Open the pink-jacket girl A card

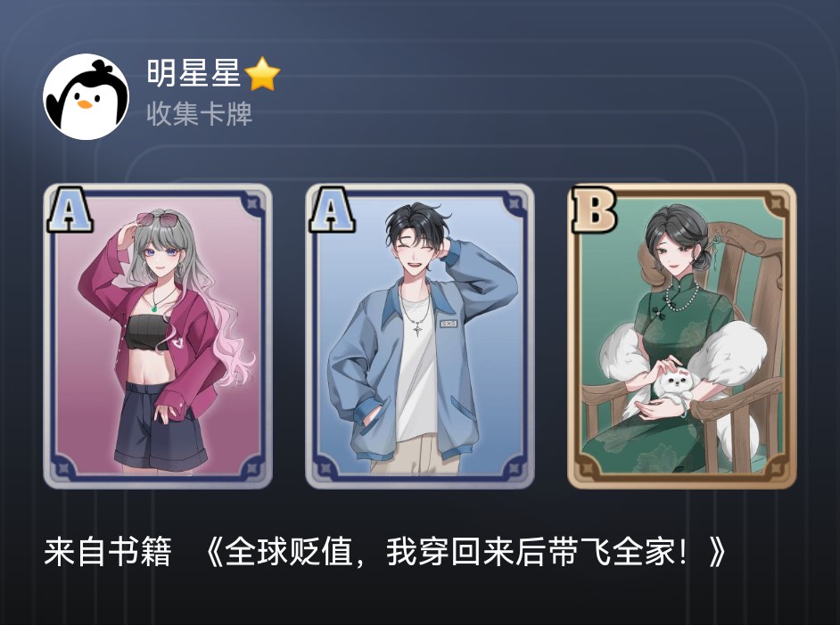(158, 336)
